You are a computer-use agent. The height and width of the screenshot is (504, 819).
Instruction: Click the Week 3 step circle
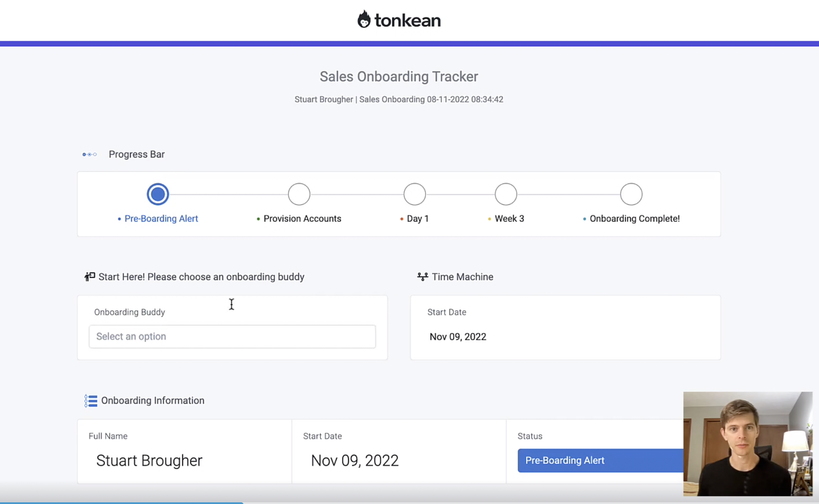click(506, 193)
